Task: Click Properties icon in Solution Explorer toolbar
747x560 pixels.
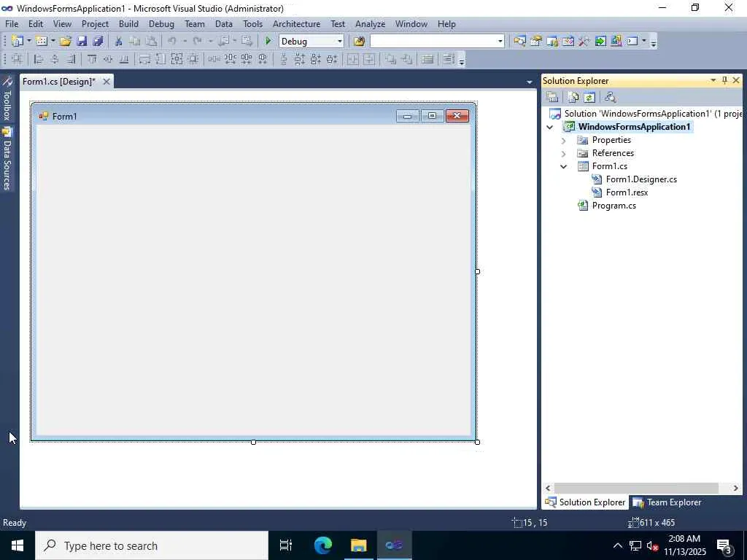Action: click(x=552, y=97)
